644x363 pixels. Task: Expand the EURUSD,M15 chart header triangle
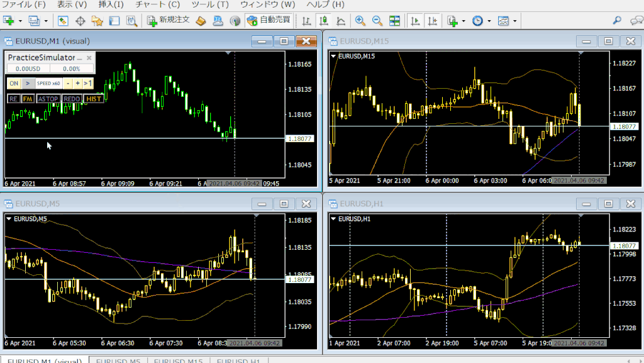(333, 56)
